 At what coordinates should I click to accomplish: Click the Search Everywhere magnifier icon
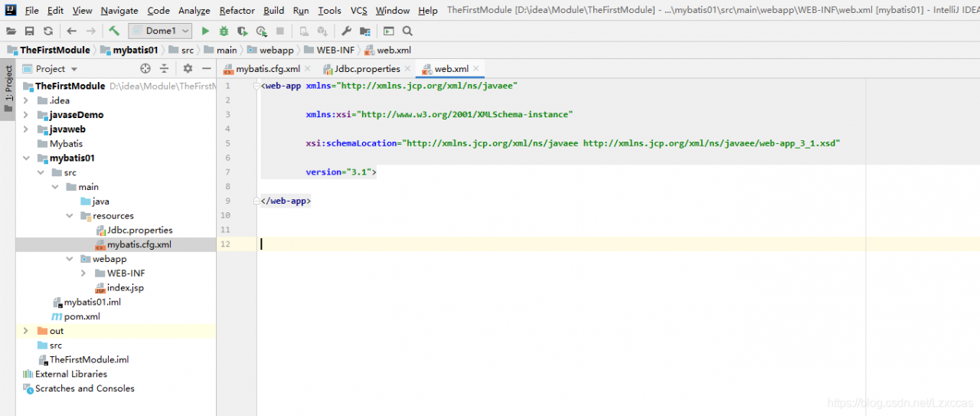(x=407, y=31)
